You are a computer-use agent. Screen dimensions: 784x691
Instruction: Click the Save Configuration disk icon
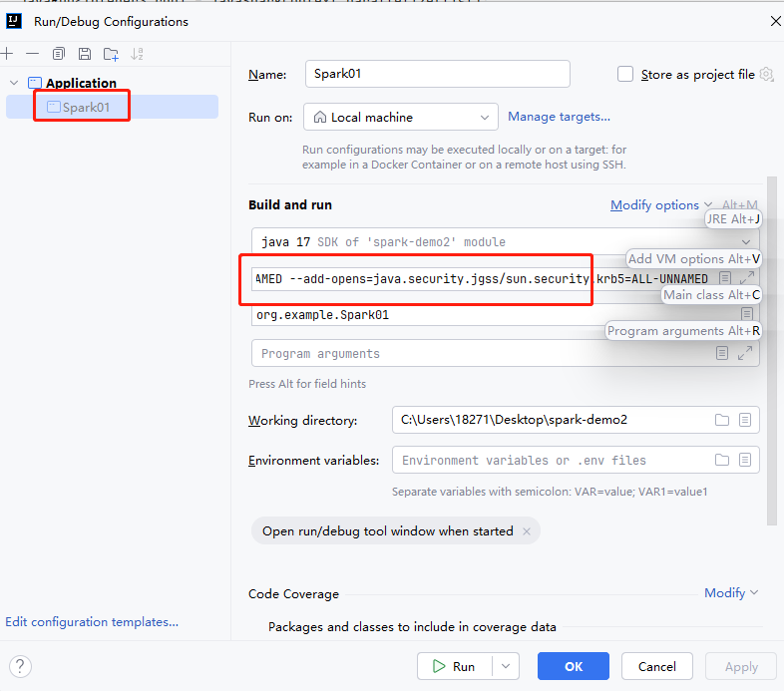click(x=85, y=54)
